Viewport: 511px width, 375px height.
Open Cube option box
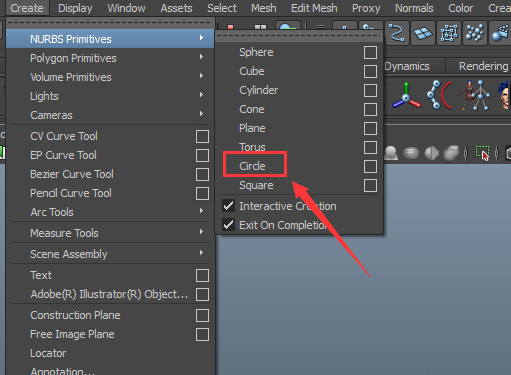tap(370, 71)
